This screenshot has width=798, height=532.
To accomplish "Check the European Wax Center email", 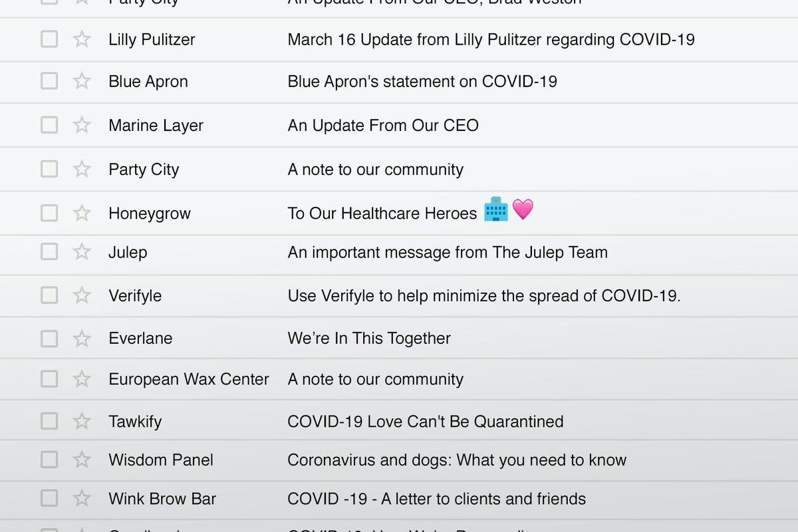I will (x=49, y=379).
